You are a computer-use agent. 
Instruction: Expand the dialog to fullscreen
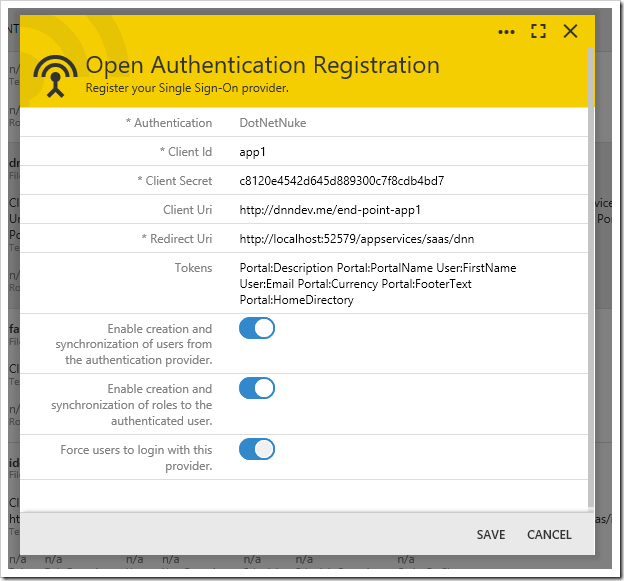click(538, 31)
